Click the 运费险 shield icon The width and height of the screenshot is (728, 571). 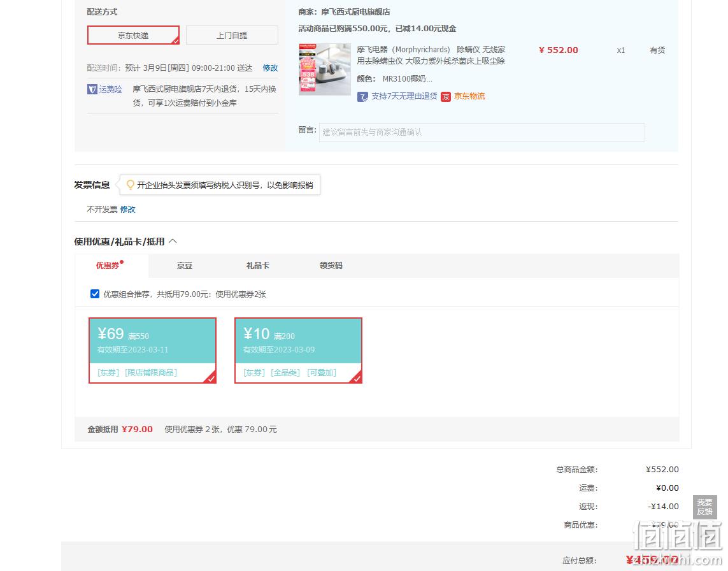(x=92, y=89)
